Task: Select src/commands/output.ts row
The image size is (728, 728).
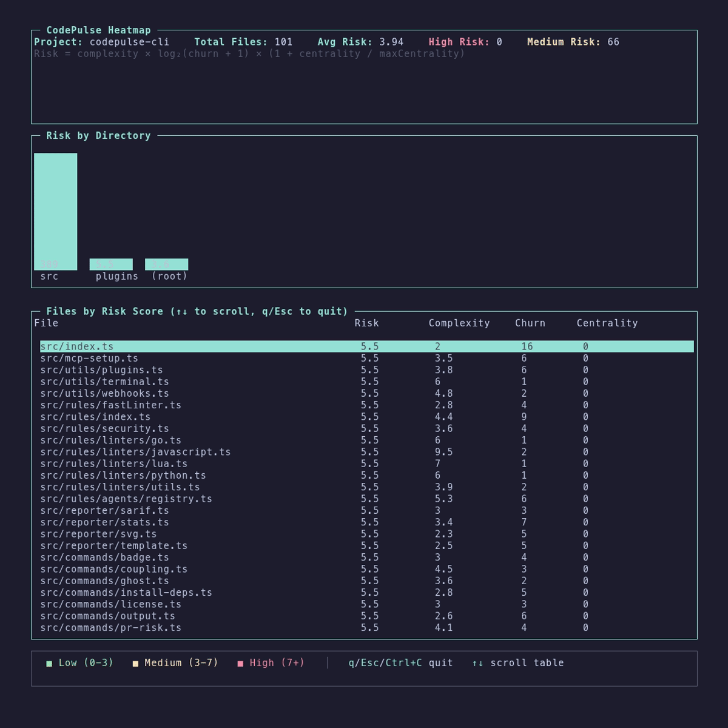Action: 367,616
